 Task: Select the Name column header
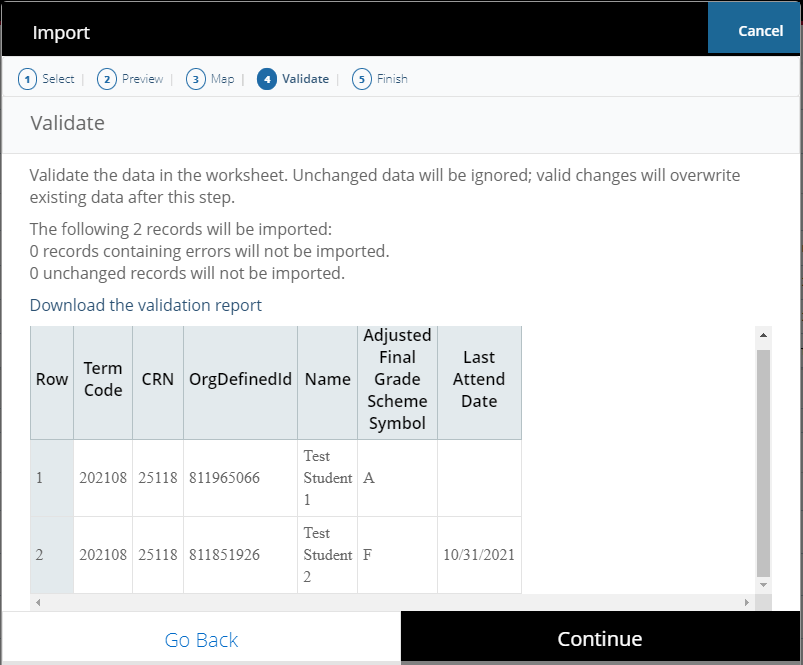point(327,380)
